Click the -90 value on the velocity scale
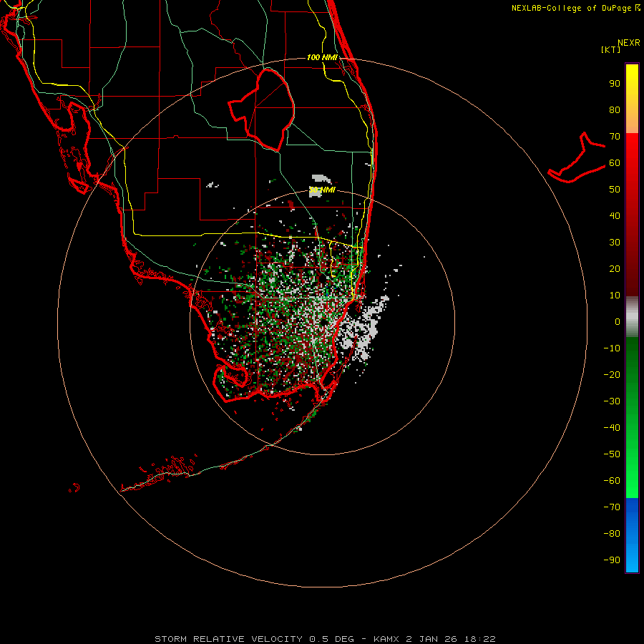Viewport: 644px width, 644px height. [612, 560]
